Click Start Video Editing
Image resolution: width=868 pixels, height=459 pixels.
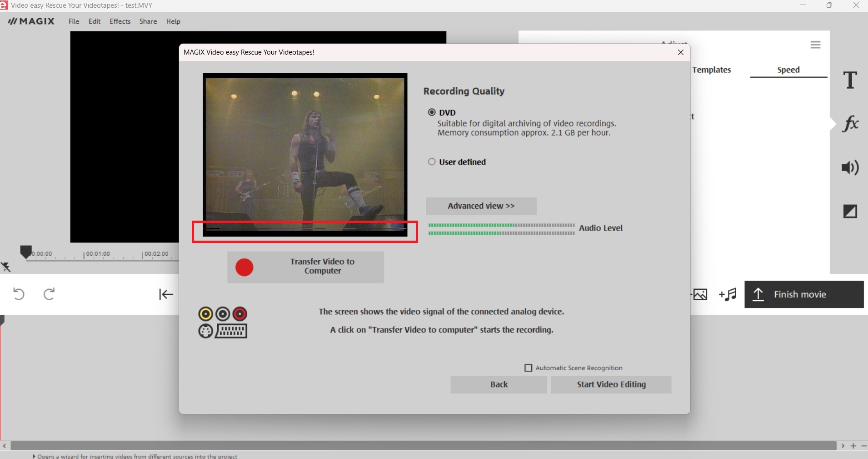coord(611,384)
